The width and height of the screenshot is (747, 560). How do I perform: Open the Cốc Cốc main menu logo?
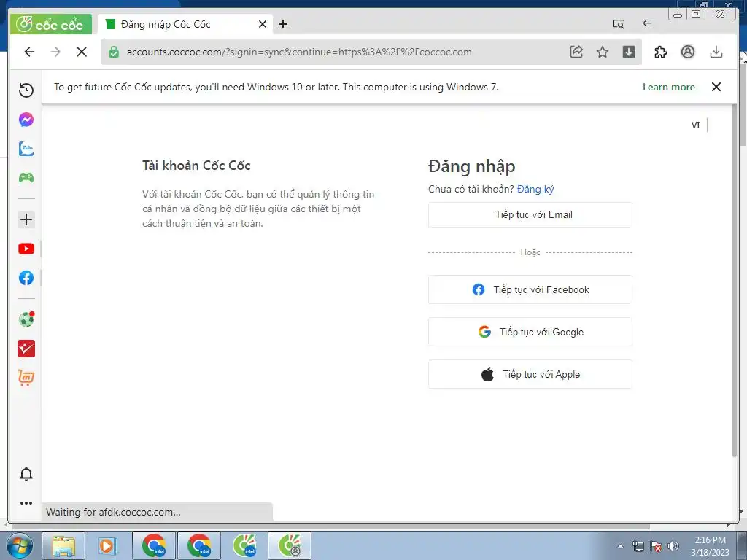(x=50, y=24)
